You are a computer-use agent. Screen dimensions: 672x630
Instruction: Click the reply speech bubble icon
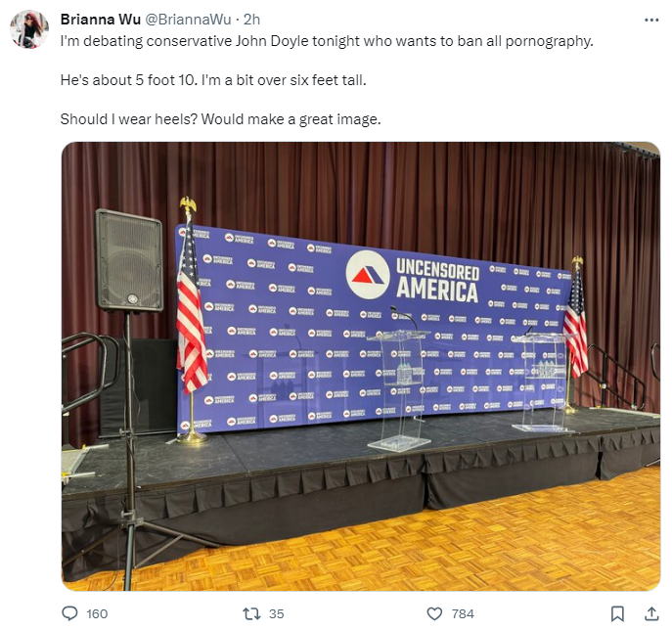click(x=69, y=613)
